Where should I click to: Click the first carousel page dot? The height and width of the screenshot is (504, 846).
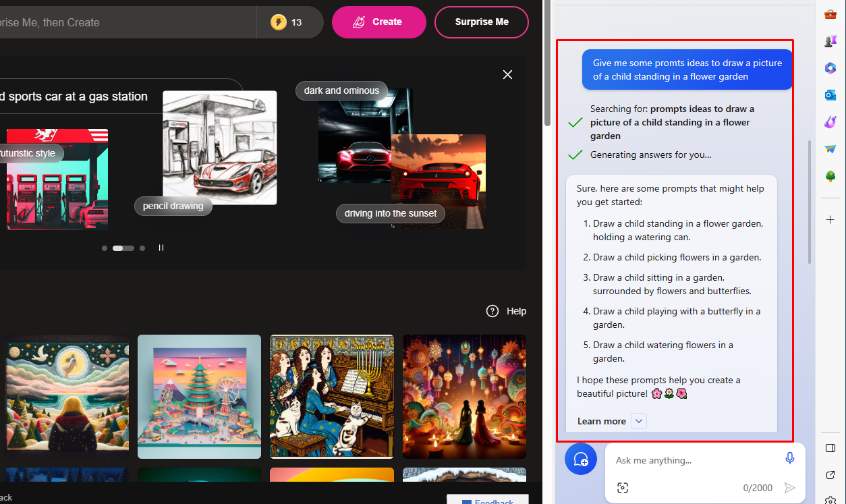click(105, 248)
